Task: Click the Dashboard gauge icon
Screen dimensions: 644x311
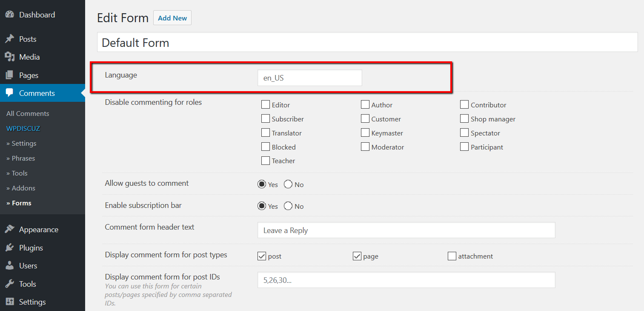Action: (9, 14)
